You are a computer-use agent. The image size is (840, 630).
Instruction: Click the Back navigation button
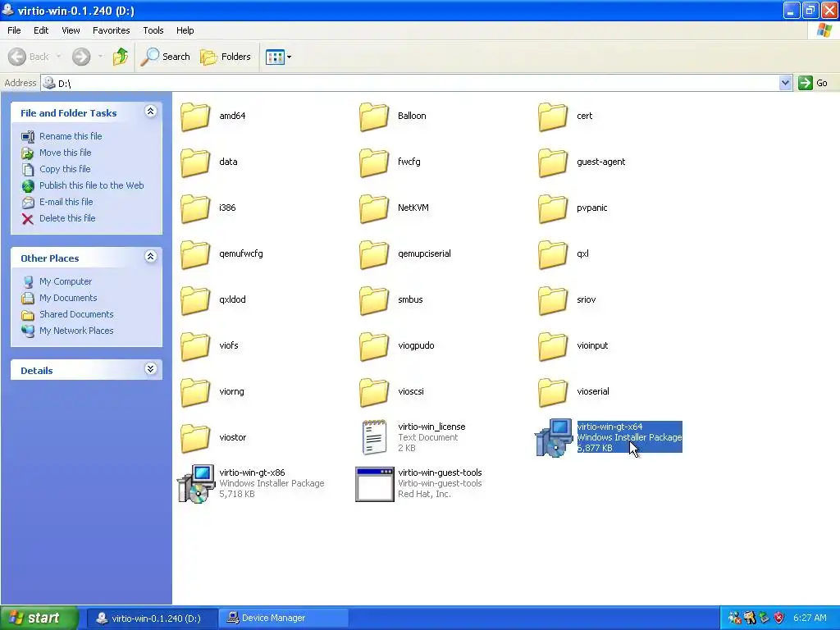(29, 57)
